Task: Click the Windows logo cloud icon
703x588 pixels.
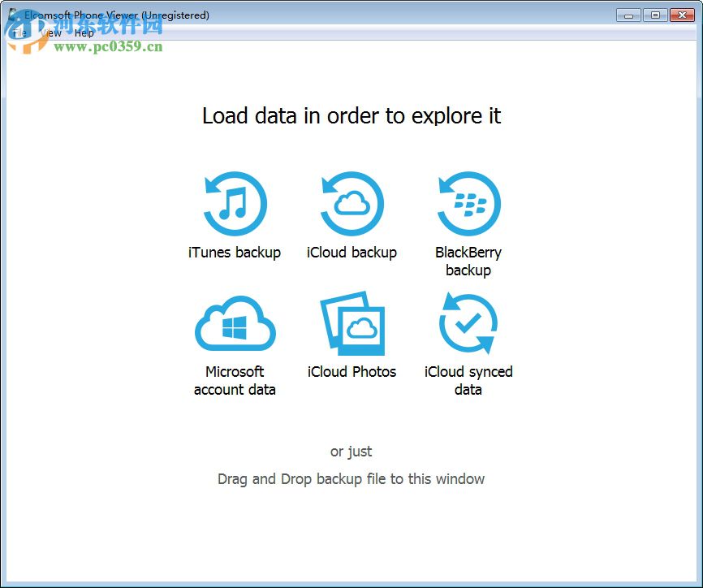Action: [x=235, y=322]
